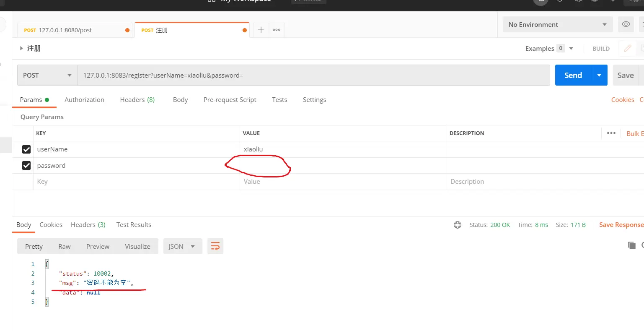Click the pencil icon beside BUILD
This screenshot has height=331, width=644.
click(628, 48)
